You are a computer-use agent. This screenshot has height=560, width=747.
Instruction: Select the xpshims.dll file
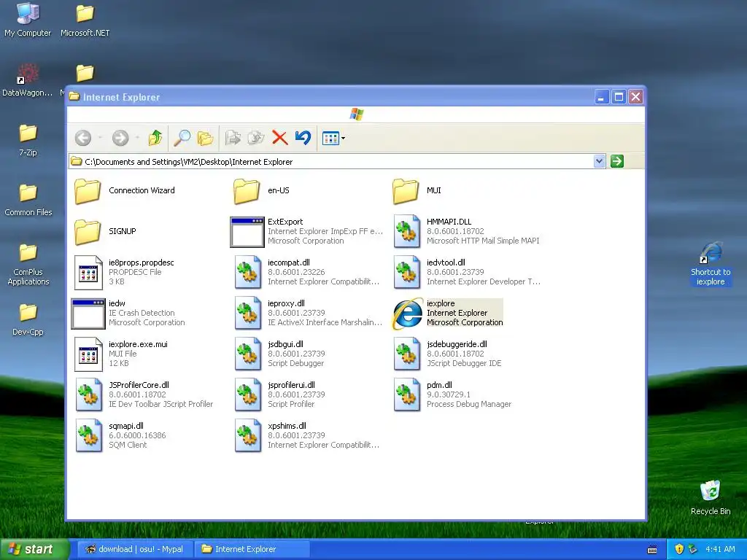click(307, 436)
